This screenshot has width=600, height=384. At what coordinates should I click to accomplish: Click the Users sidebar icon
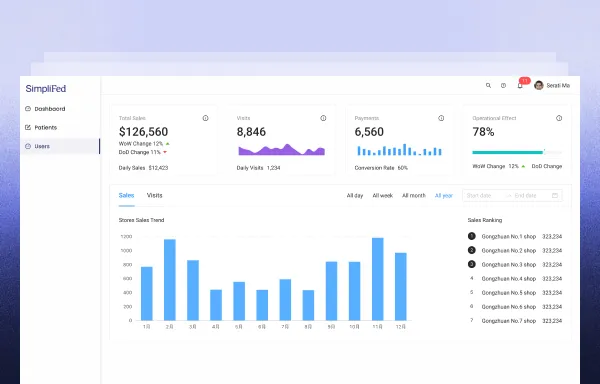(x=28, y=146)
